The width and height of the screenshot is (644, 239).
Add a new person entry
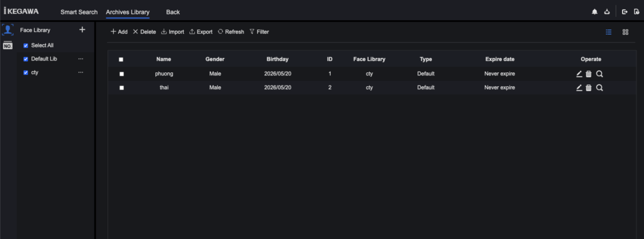[x=119, y=31]
